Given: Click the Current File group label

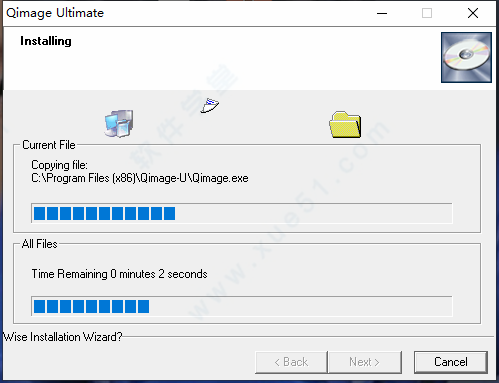Looking at the screenshot, I should pyautogui.click(x=49, y=145).
